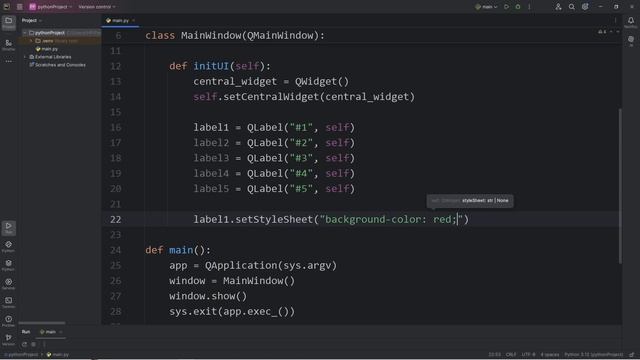The width and height of the screenshot is (640, 360).
Task: Open Code With Me icon
Action: click(x=558, y=7)
